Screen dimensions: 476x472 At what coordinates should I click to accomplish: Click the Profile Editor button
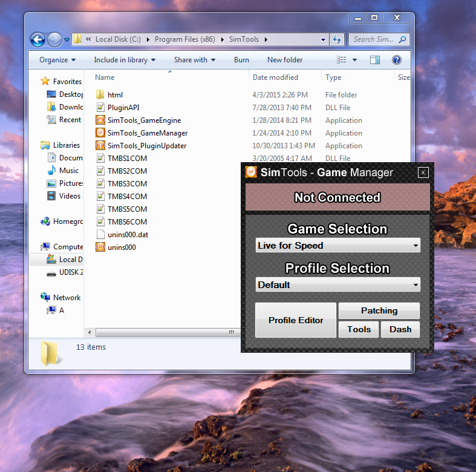296,320
